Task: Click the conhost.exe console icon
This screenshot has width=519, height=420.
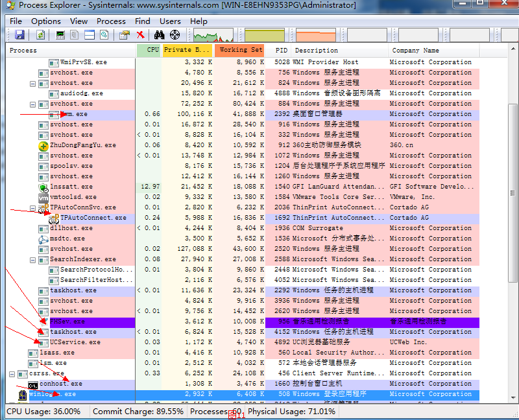Action: click(x=33, y=384)
